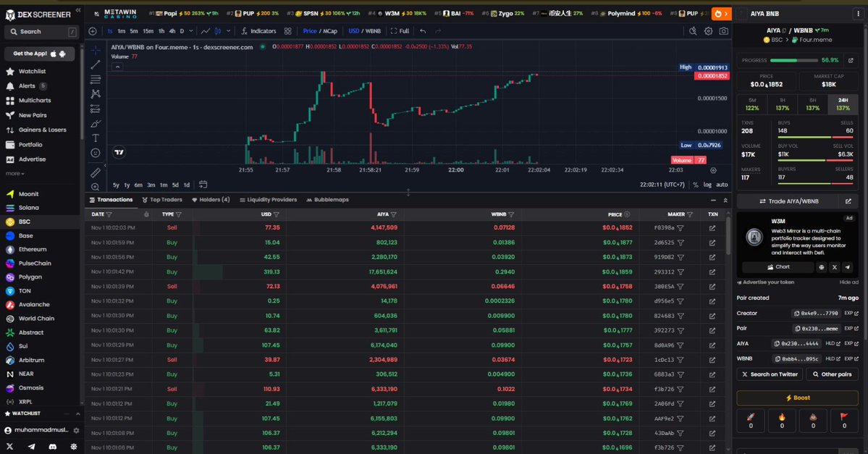Open the Holders (4) tab
This screenshot has width=868, height=454.
211,200
